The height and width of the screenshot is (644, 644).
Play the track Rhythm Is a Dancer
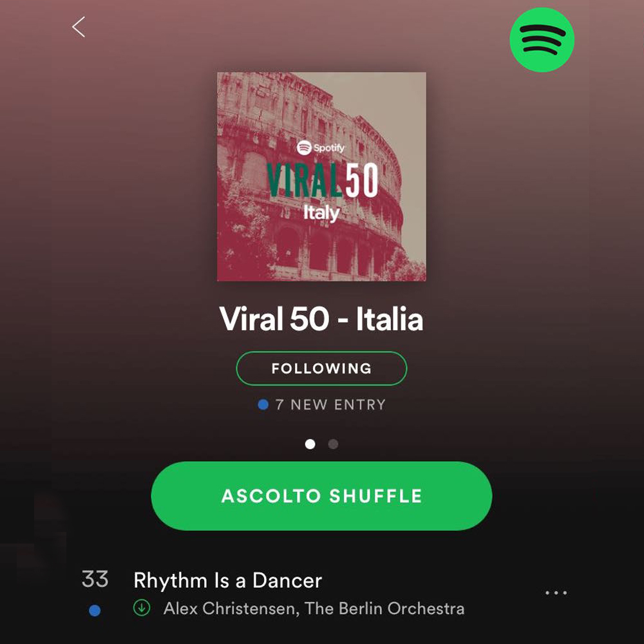[x=227, y=580]
